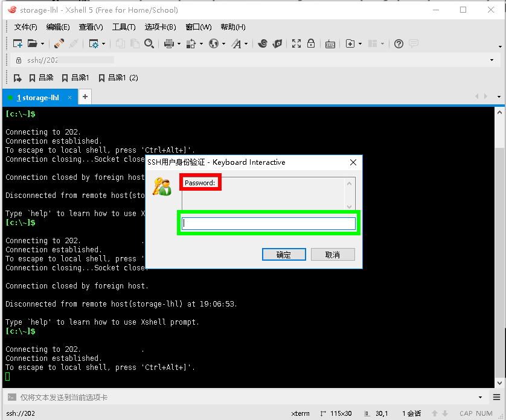The height and width of the screenshot is (420, 506).
Task: Open the tab list dropdown arrow at right
Action: 499,97
